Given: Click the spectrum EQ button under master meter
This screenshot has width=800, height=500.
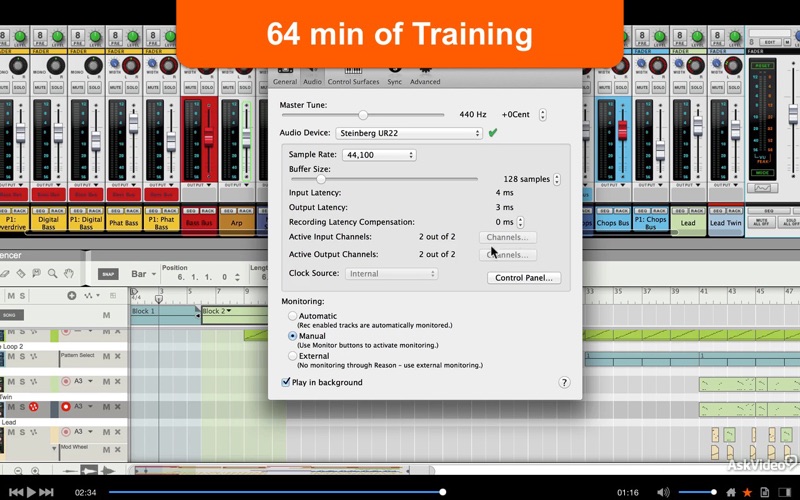Looking at the screenshot, I should click(762, 188).
